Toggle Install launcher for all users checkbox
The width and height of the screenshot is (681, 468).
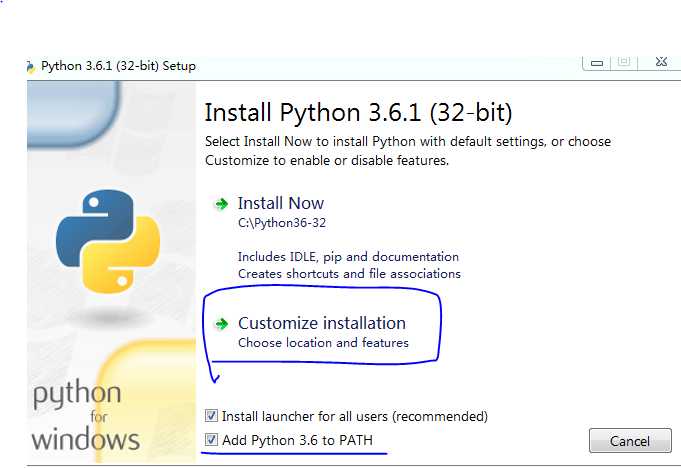pyautogui.click(x=212, y=416)
